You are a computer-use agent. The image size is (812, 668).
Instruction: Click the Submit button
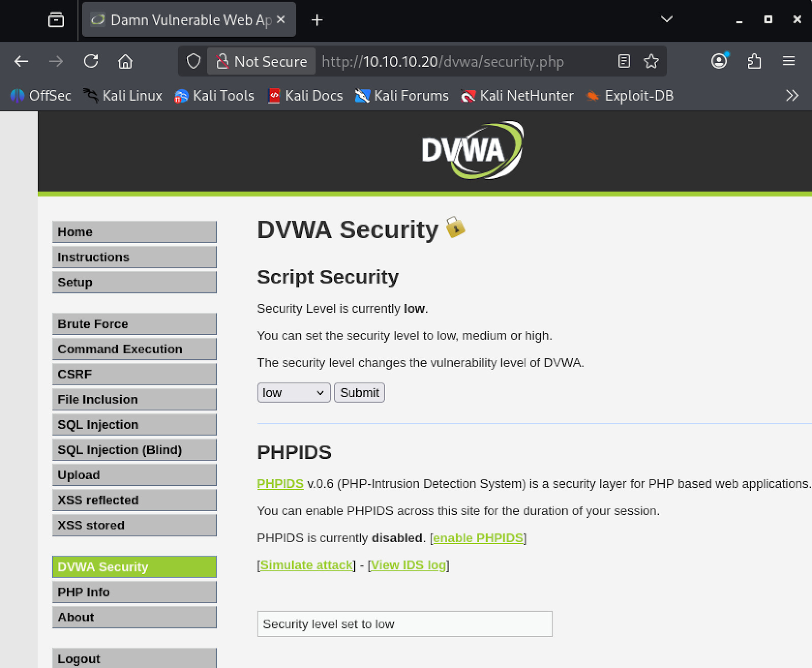pos(359,393)
